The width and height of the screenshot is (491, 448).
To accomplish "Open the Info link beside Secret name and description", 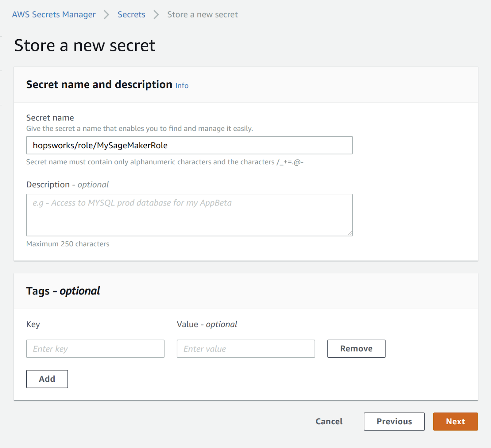I will [x=181, y=86].
